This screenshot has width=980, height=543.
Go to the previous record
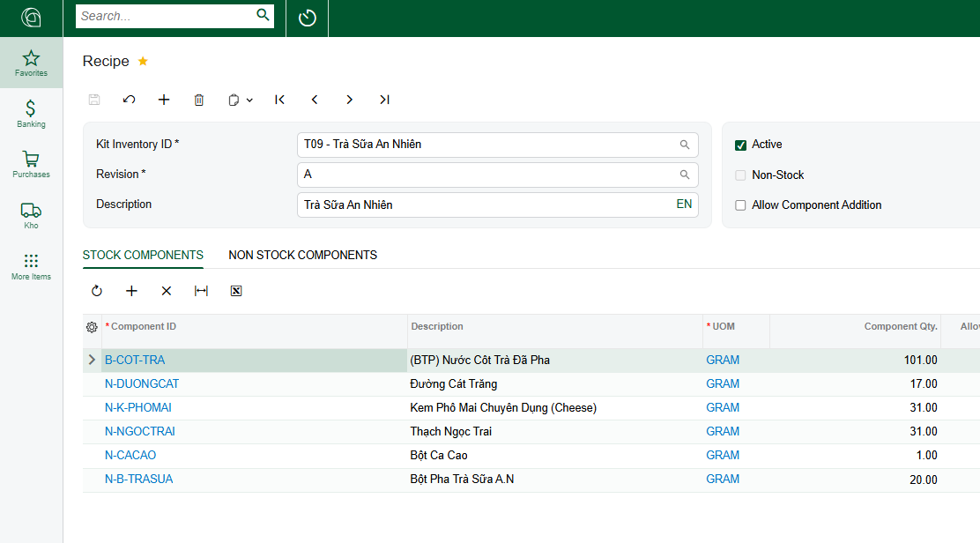[x=315, y=100]
